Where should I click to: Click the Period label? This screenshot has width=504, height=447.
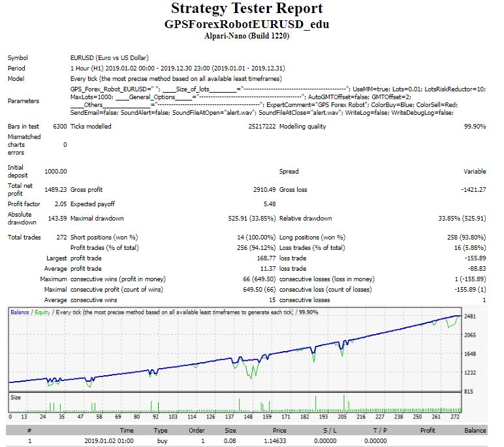click(16, 68)
